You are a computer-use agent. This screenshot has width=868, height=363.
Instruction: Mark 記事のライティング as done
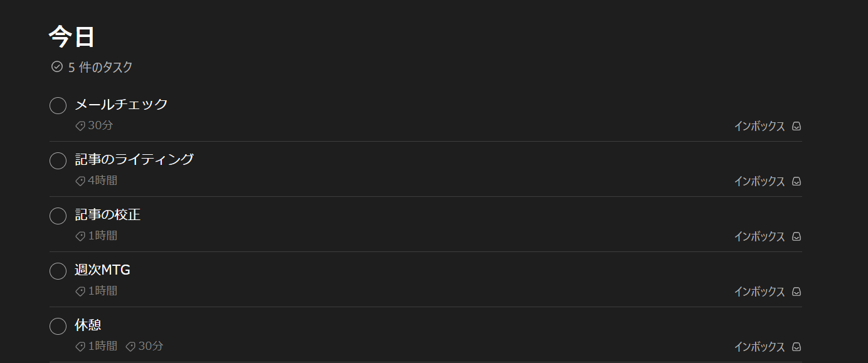[x=58, y=161]
